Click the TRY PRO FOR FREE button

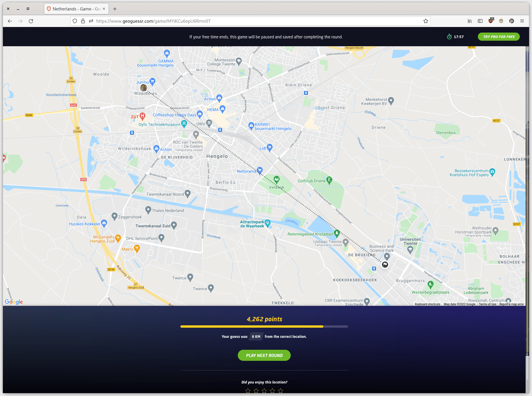pos(499,37)
